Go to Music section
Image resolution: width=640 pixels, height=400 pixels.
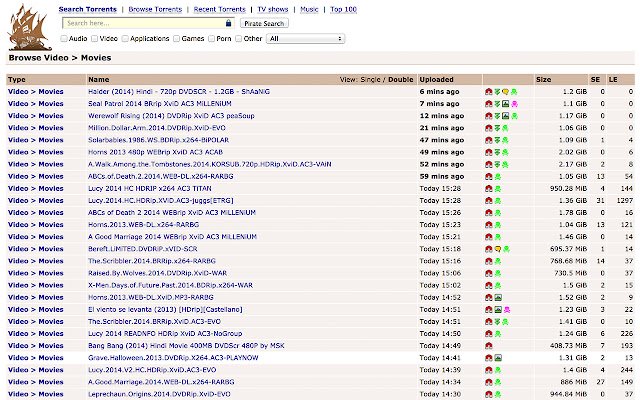click(309, 9)
